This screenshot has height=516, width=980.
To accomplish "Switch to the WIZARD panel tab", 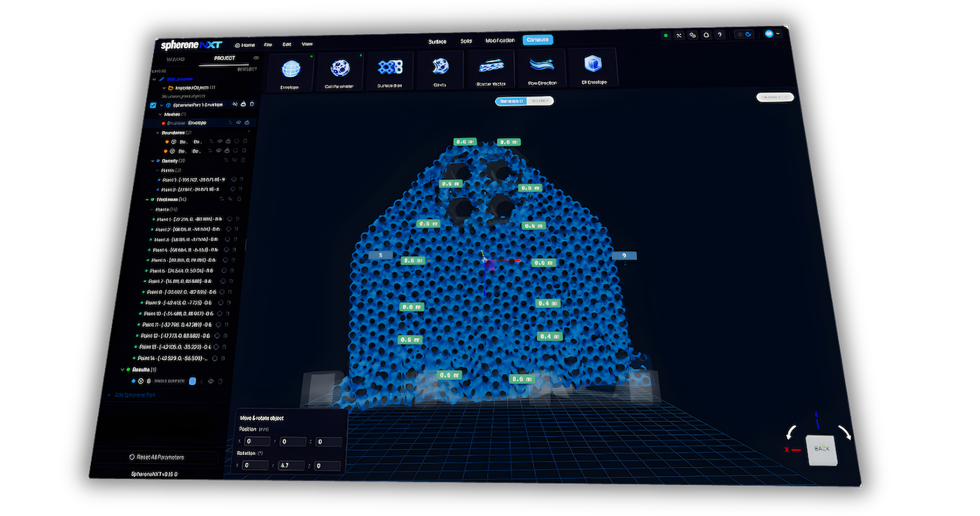I will pyautogui.click(x=176, y=60).
